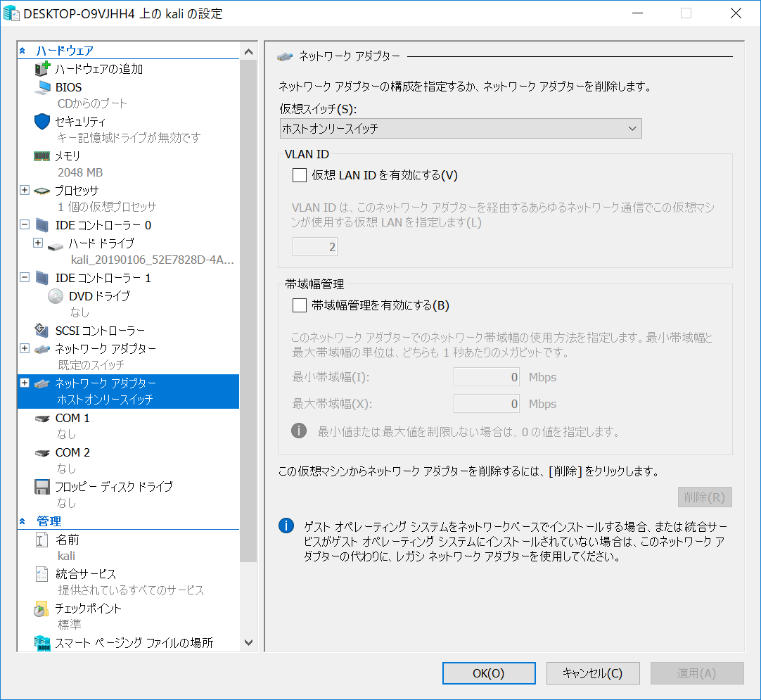
Task: Click the COM 1 port icon
Action: (x=43, y=419)
